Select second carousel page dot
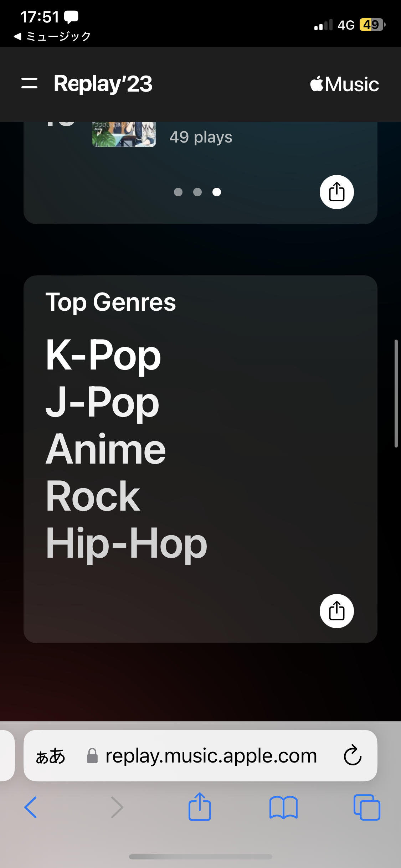The height and width of the screenshot is (868, 401). point(197,192)
